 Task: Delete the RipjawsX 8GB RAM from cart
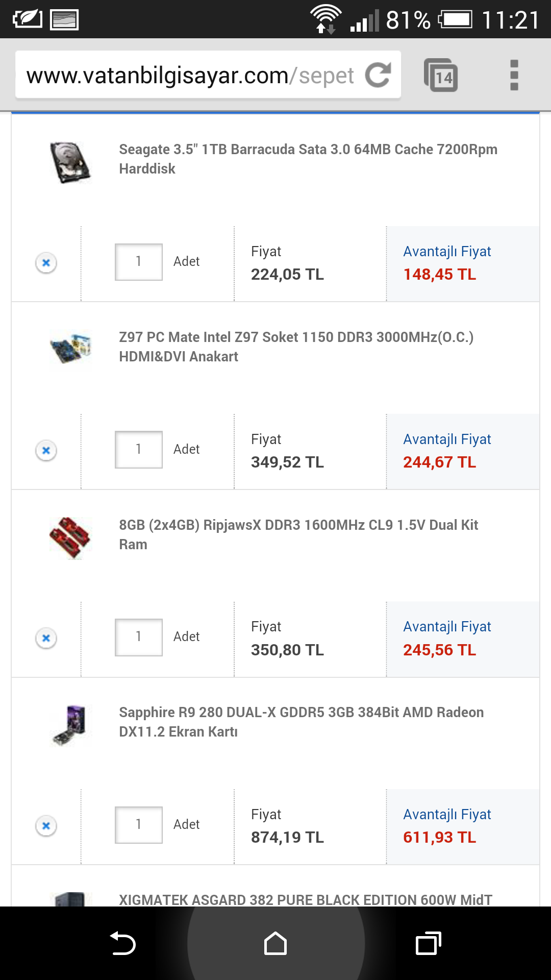[46, 638]
